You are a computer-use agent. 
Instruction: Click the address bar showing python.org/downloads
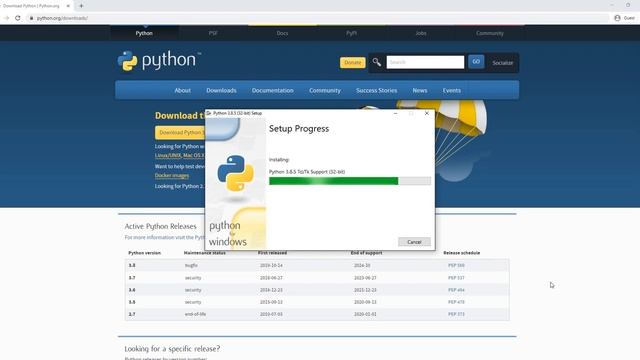[318, 18]
